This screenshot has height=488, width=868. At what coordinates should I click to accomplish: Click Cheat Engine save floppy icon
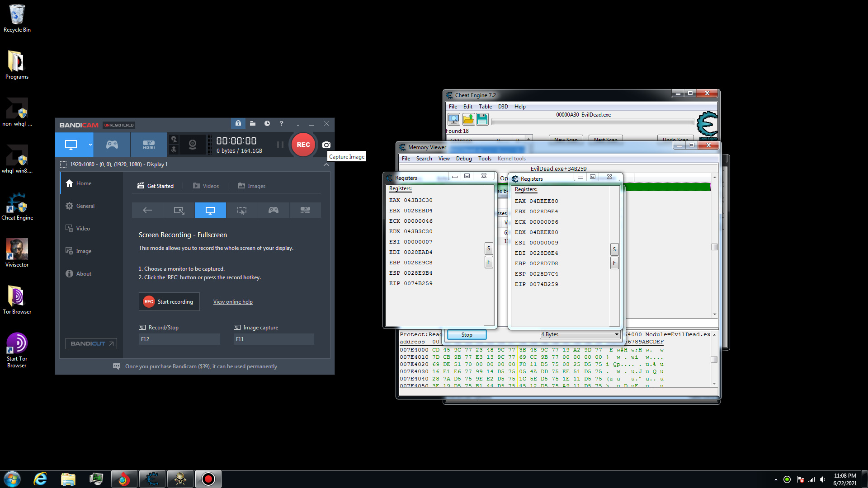tap(482, 119)
